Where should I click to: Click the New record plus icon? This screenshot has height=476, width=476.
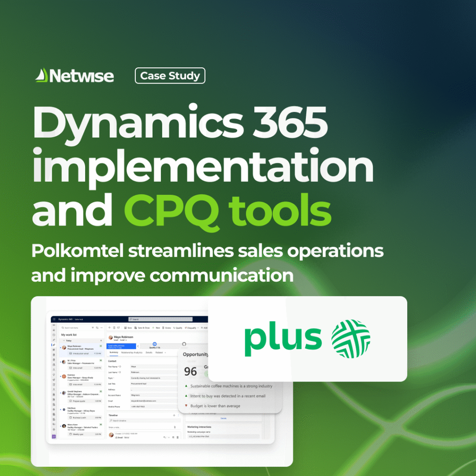pyautogui.click(x=154, y=328)
